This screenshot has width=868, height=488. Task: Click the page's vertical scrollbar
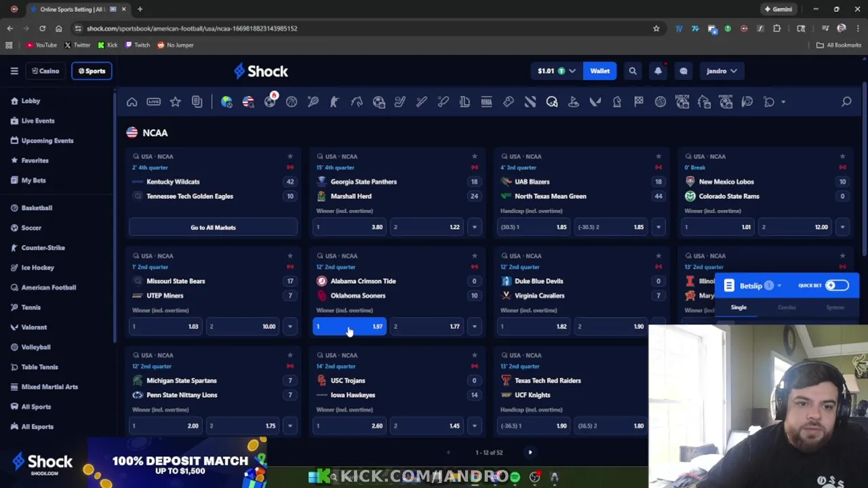[864, 169]
